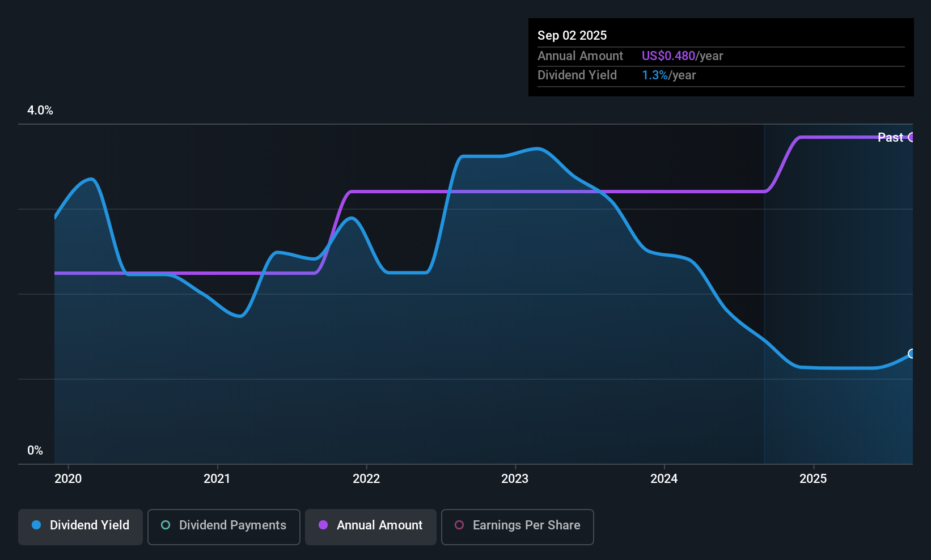Click the blue dot in Dividend Yield legend
This screenshot has height=560, width=931.
[37, 525]
